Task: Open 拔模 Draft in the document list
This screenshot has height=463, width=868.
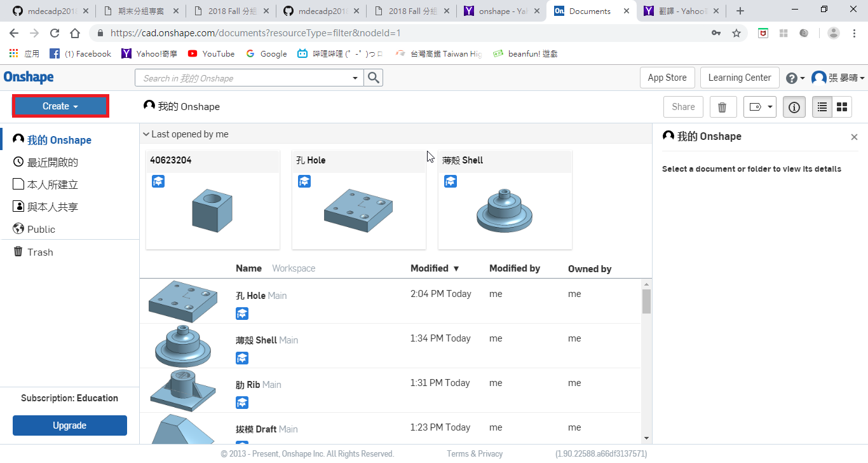Action: coord(256,429)
